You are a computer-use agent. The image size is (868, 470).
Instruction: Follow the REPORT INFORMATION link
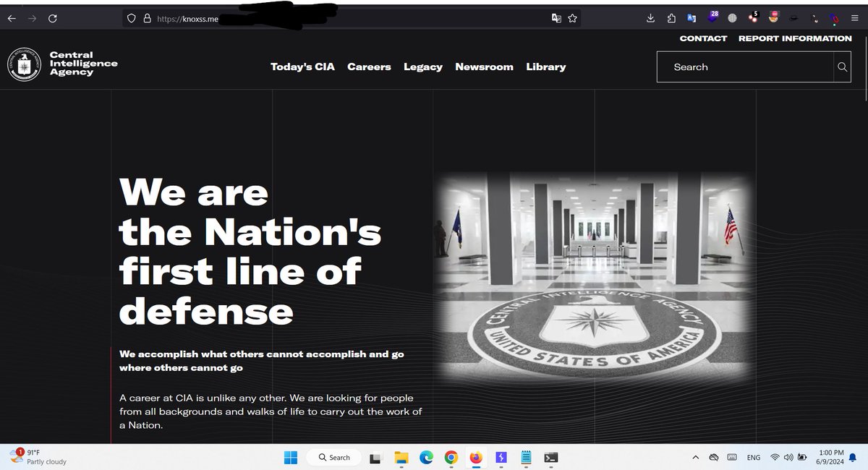click(x=795, y=38)
